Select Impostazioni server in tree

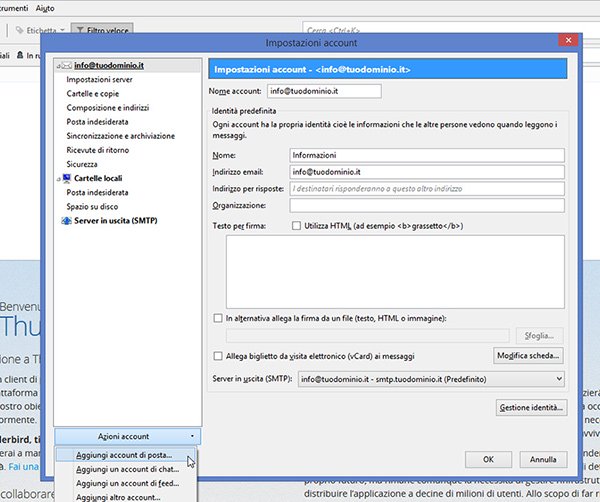tap(99, 80)
